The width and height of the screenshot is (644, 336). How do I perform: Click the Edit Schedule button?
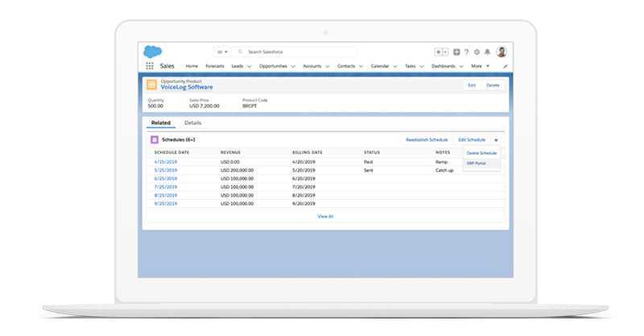[x=472, y=140]
